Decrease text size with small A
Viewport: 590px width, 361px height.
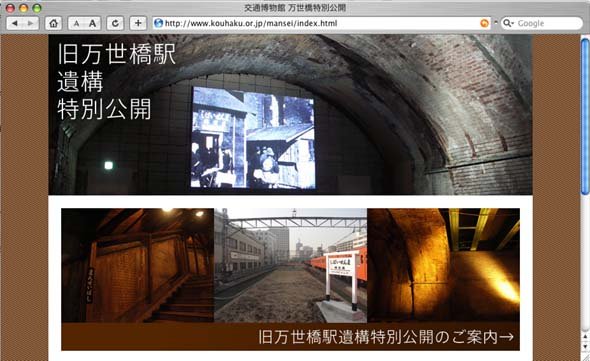pyautogui.click(x=76, y=23)
